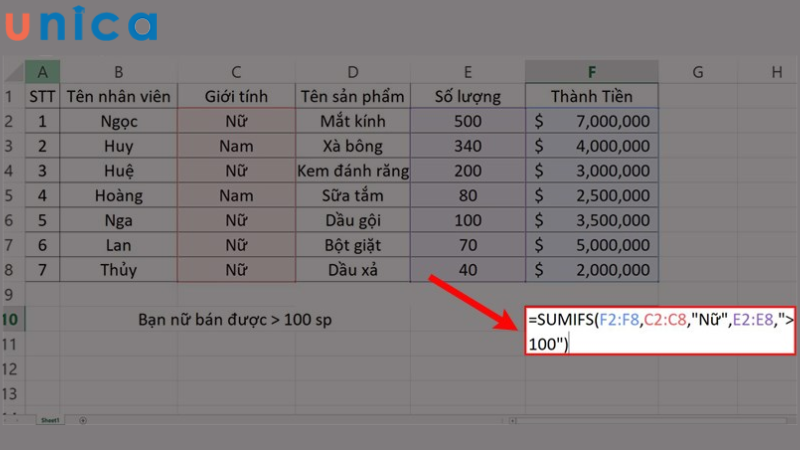Select the cell containing 'Ngọc'

(x=118, y=121)
